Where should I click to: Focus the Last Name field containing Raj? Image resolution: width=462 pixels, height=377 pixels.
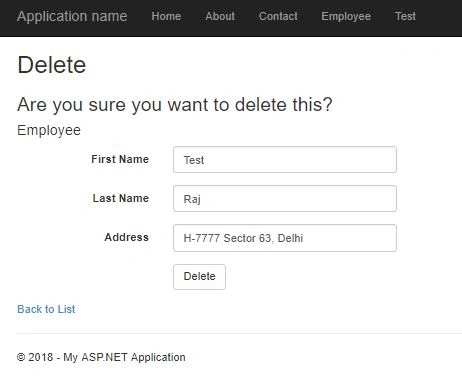tap(285, 199)
